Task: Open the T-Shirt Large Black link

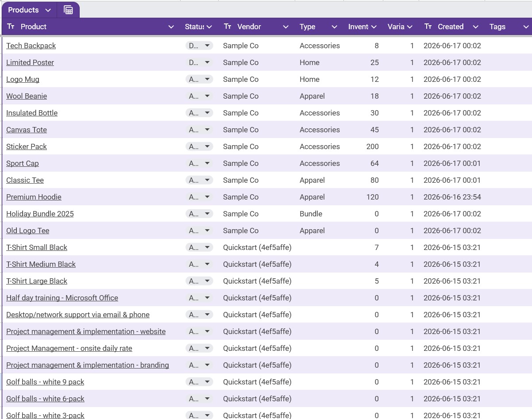Action: (x=37, y=281)
